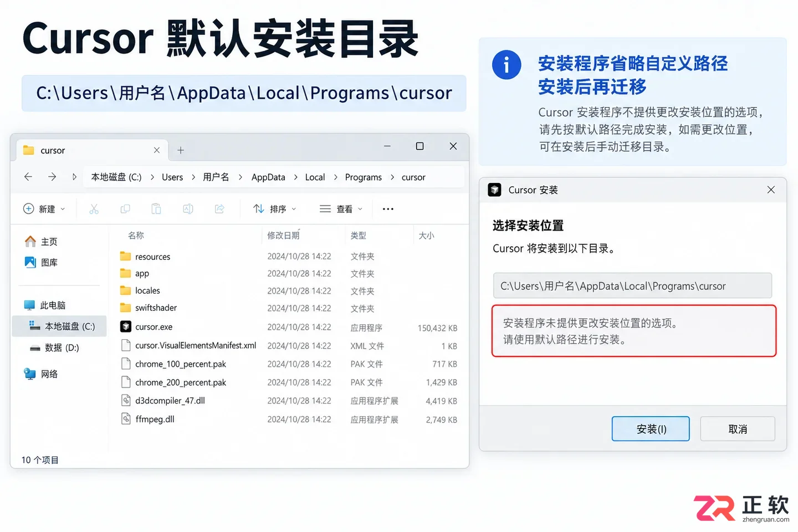Click the 应用程序 type cell of cursor.exe

366,328
